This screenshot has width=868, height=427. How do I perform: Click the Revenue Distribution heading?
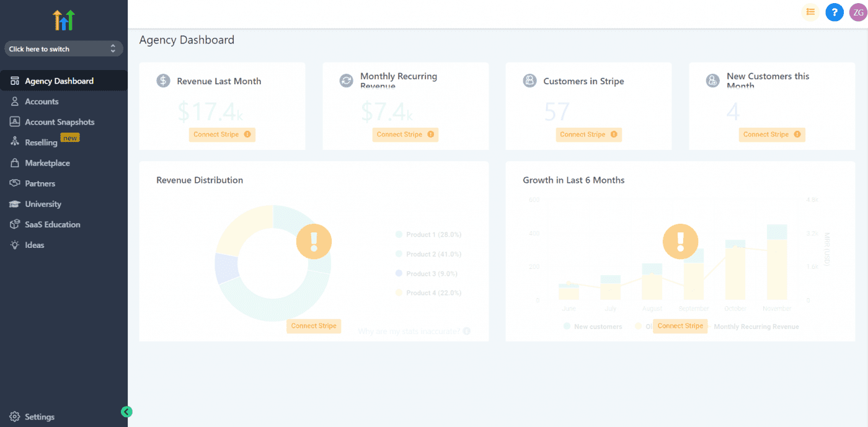pos(200,180)
